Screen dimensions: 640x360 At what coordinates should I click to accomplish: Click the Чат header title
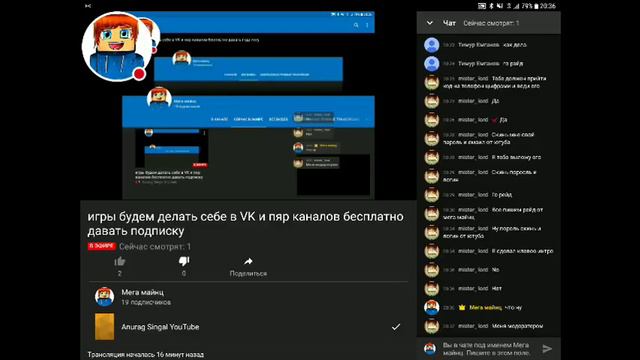449,23
